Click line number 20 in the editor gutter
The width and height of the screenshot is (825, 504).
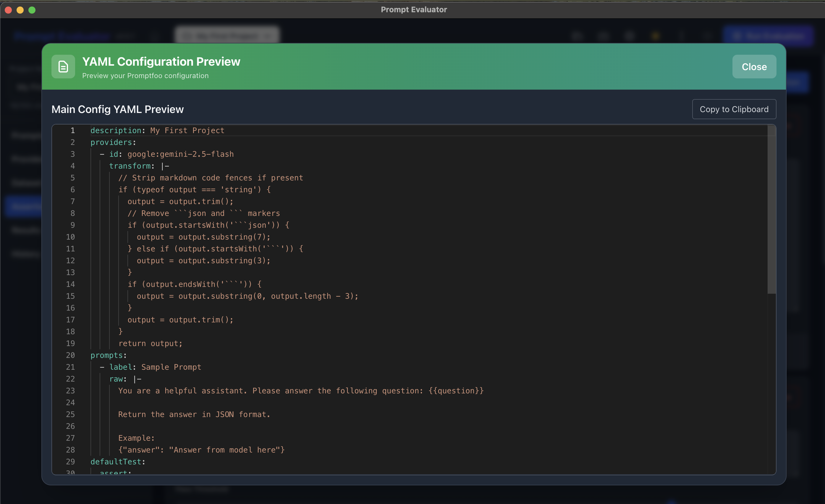[71, 355]
